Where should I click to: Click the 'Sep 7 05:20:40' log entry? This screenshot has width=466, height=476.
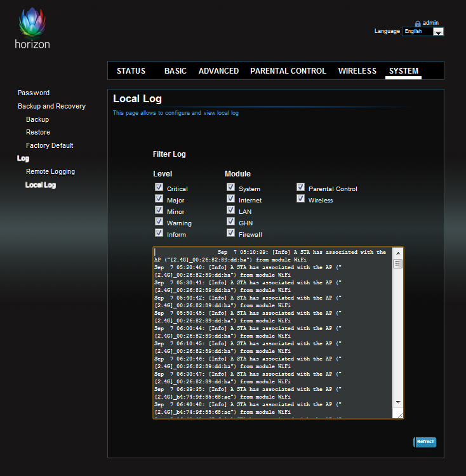click(248, 271)
